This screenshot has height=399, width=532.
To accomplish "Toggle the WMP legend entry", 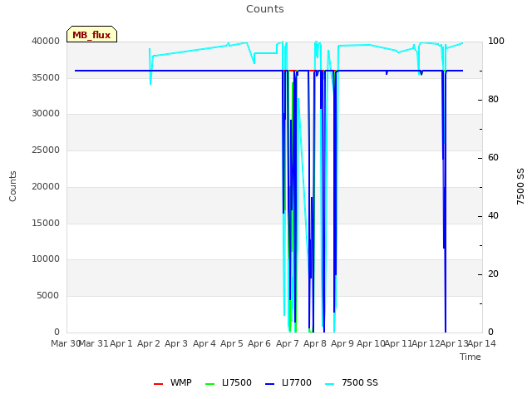I will point(173,382).
